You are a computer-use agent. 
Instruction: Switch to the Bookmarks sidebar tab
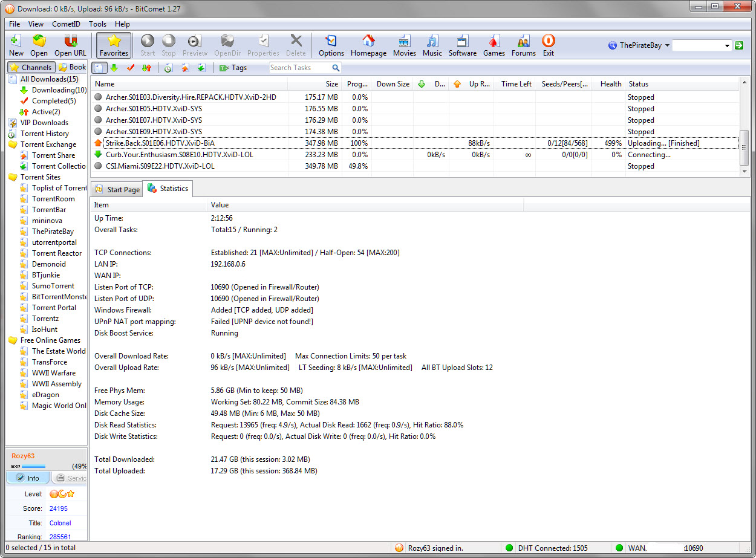point(72,68)
